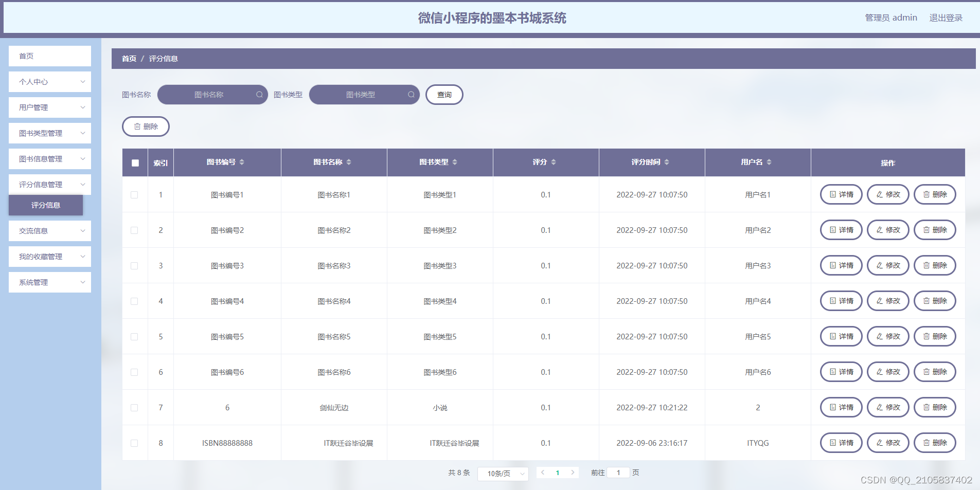Click the 前往 page number input
The height and width of the screenshot is (490, 980).
[618, 473]
